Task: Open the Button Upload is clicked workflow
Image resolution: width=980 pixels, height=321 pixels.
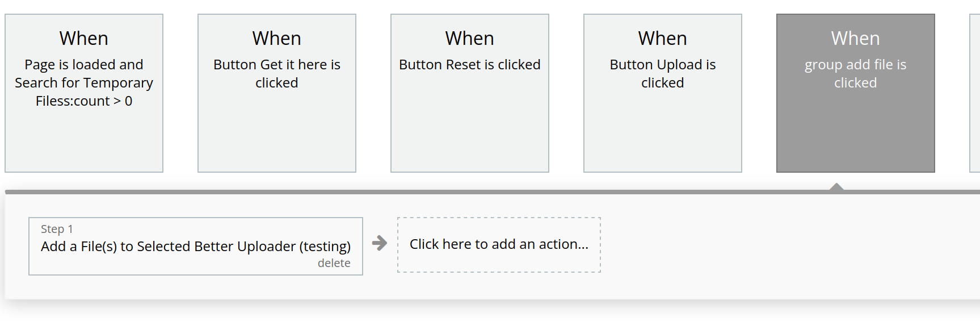Action: point(663,93)
